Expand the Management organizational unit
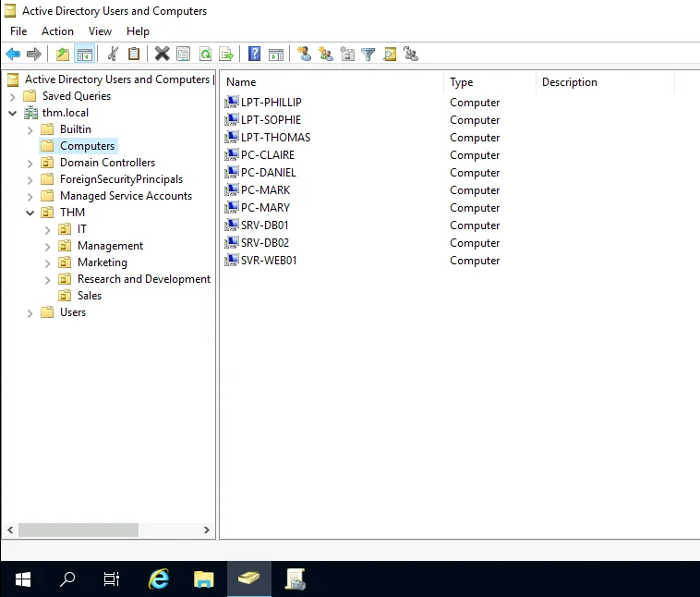700x597 pixels. pos(48,247)
